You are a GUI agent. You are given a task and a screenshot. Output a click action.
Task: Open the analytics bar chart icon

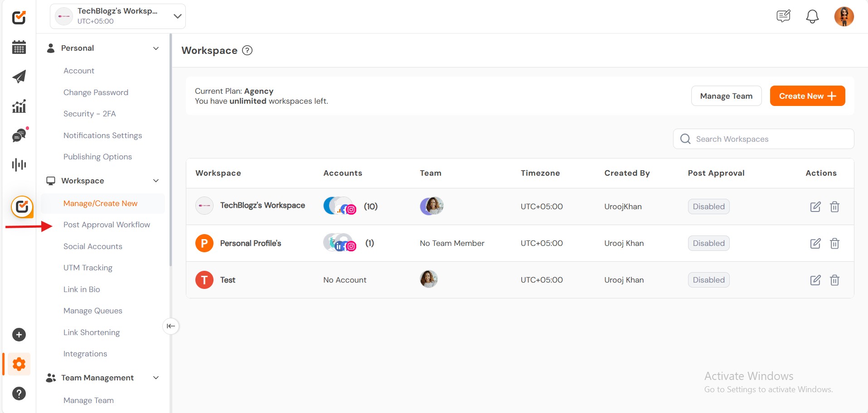click(x=19, y=106)
